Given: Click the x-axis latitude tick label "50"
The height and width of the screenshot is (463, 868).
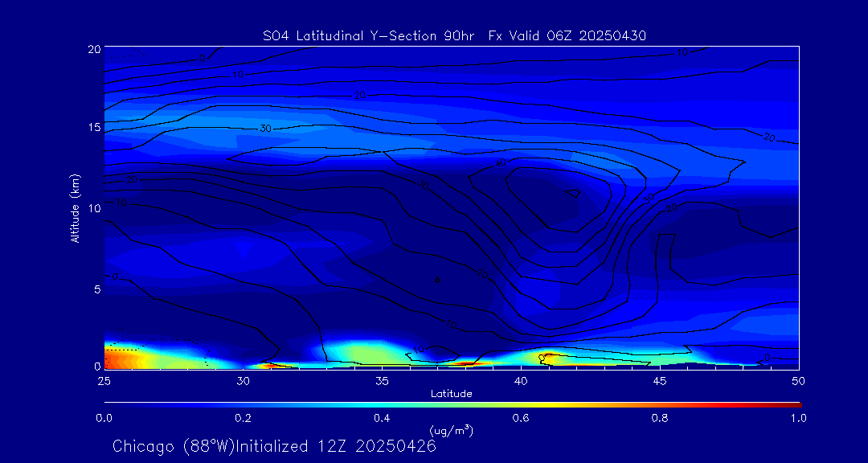Looking at the screenshot, I should tap(798, 380).
